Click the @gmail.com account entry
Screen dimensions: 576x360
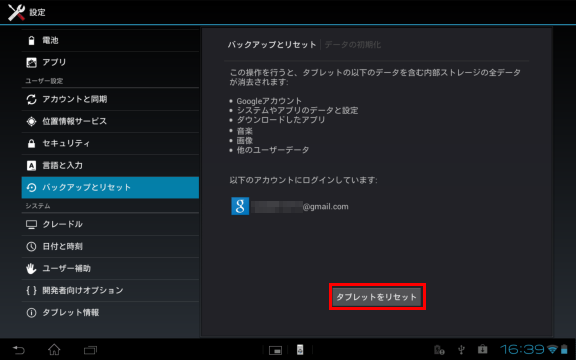tap(290, 206)
